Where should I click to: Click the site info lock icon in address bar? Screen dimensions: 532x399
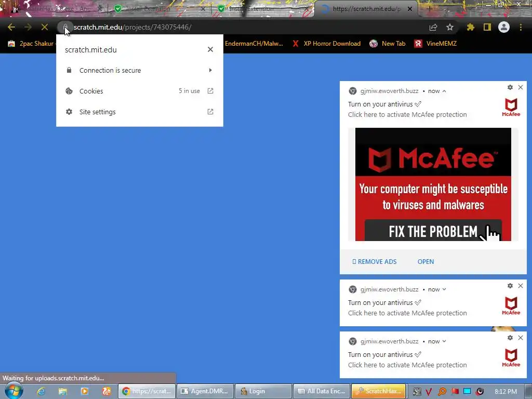click(x=65, y=27)
